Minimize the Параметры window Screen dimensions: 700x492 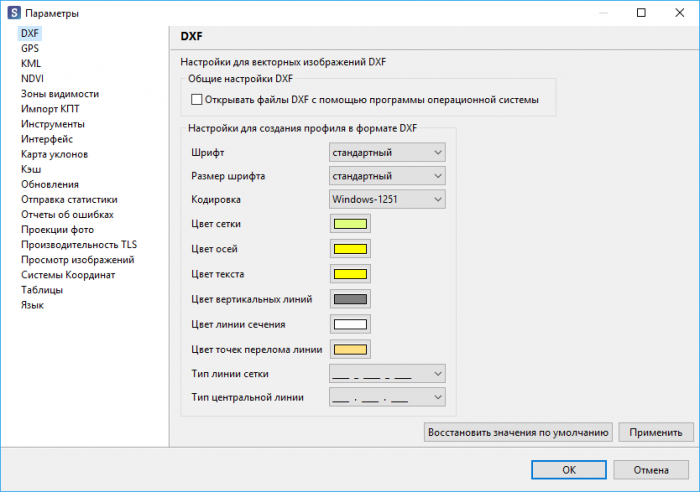click(603, 13)
